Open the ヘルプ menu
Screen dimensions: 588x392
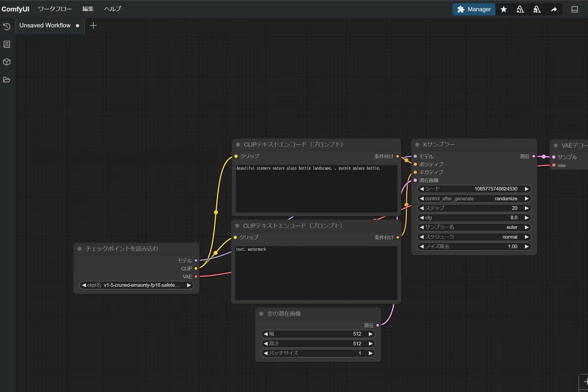coord(113,9)
